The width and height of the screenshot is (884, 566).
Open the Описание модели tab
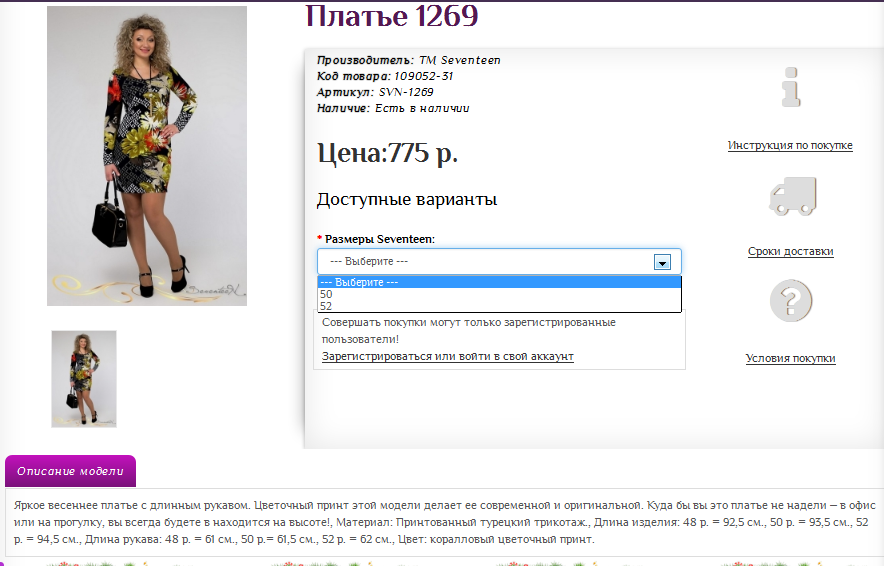(x=70, y=471)
